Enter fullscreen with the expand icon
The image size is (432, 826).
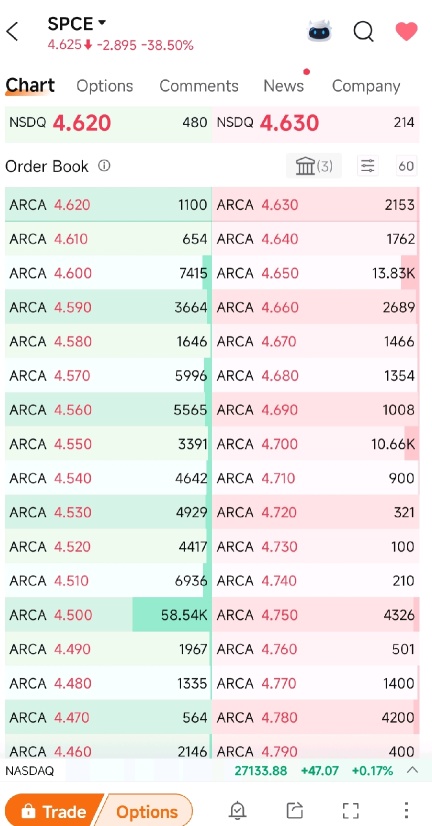351,810
